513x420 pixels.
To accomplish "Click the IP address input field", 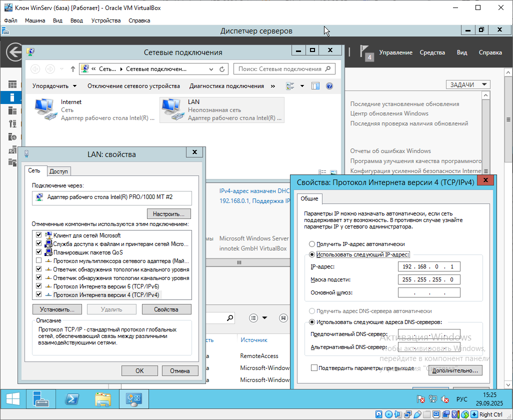I will [429, 266].
